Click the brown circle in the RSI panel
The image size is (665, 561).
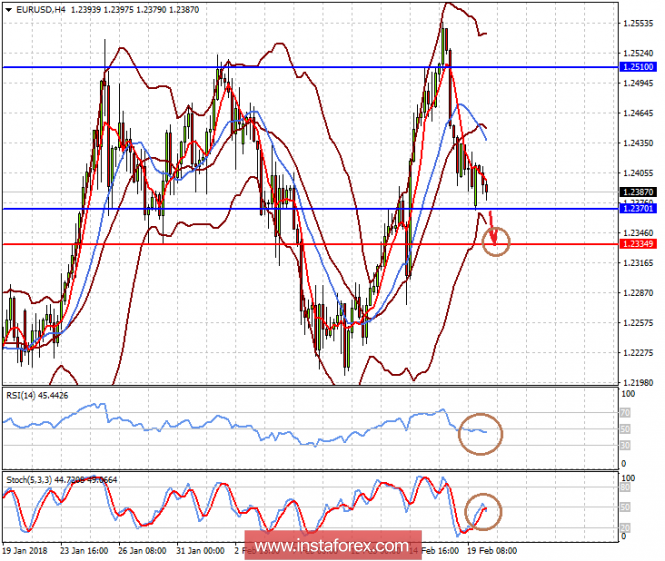pos(481,433)
